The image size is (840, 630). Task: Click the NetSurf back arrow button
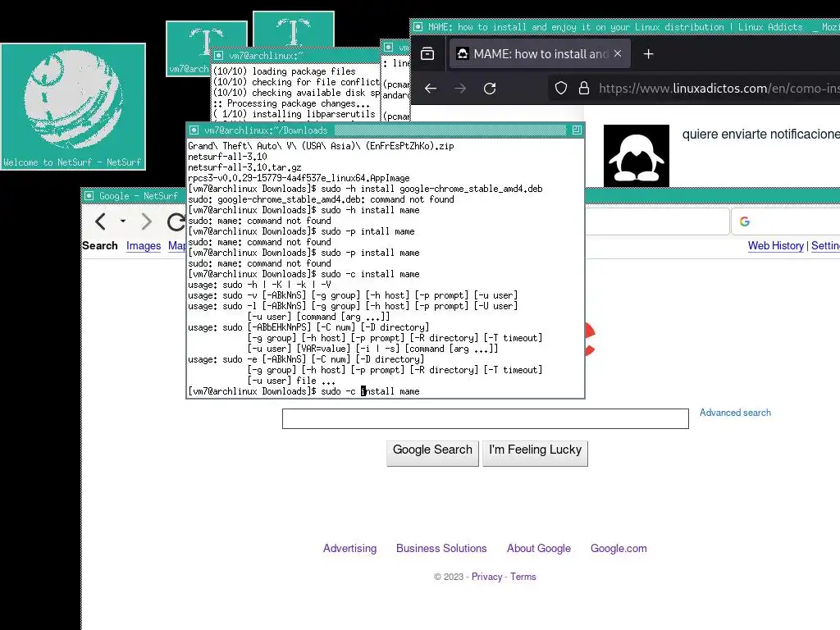pyautogui.click(x=100, y=221)
